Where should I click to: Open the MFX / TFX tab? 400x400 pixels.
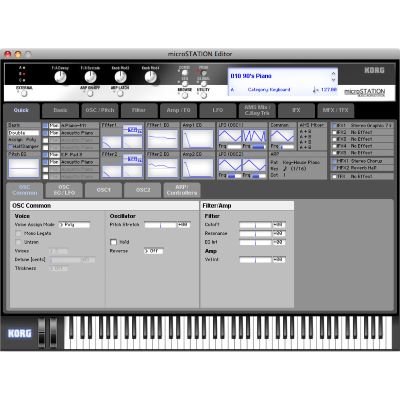point(335,110)
